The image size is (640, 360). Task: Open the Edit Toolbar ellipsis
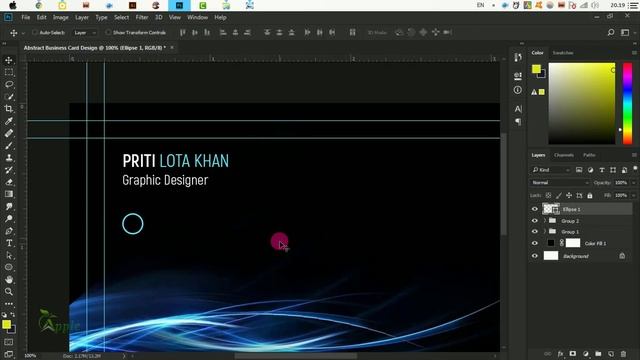click(9, 304)
